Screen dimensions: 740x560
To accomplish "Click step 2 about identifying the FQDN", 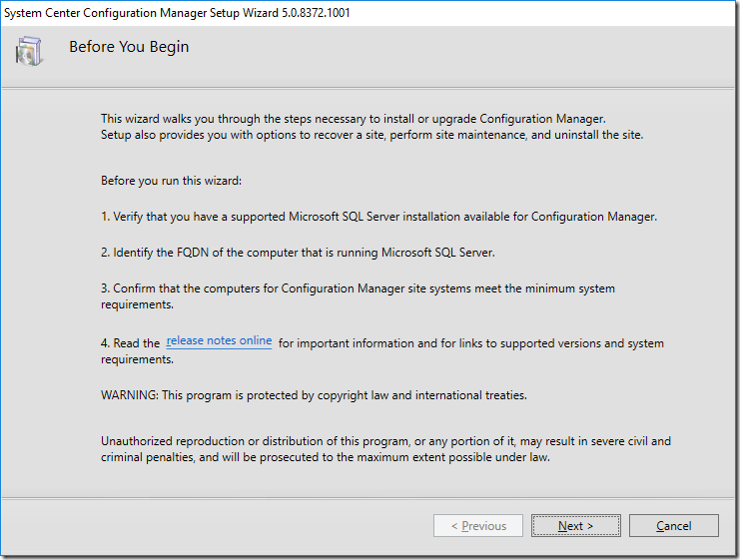I will point(298,253).
